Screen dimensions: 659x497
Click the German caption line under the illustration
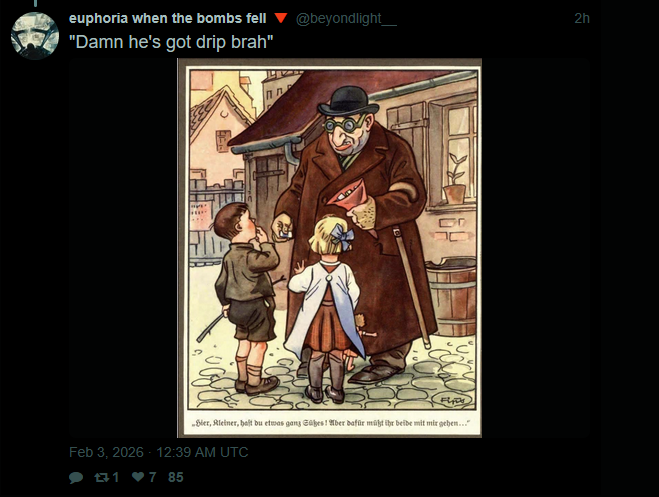(330, 423)
